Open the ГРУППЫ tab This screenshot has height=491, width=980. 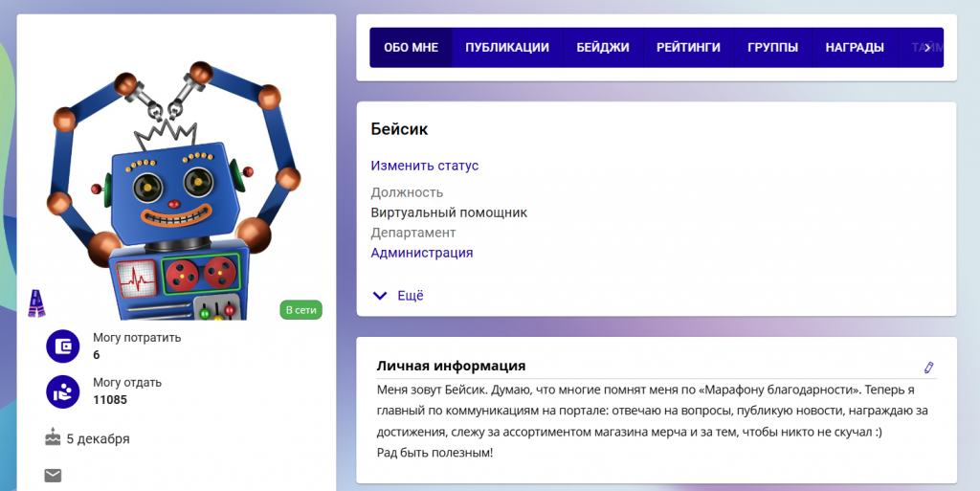pos(772,48)
